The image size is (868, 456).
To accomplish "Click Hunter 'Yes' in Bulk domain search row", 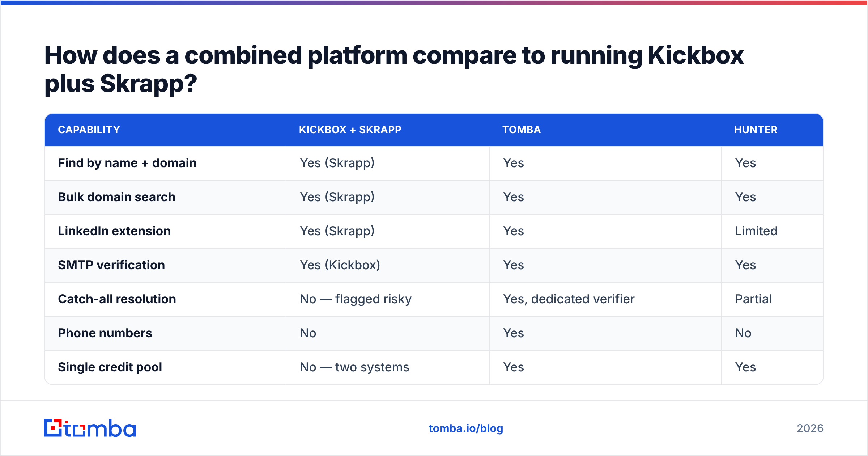I will pyautogui.click(x=745, y=197).
